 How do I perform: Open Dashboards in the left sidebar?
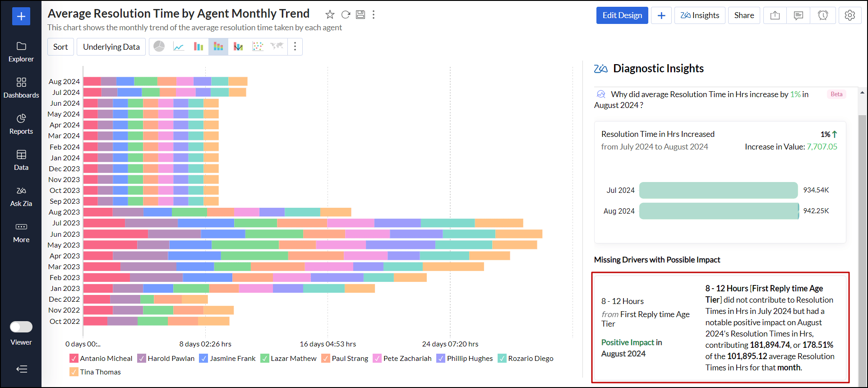(x=21, y=87)
